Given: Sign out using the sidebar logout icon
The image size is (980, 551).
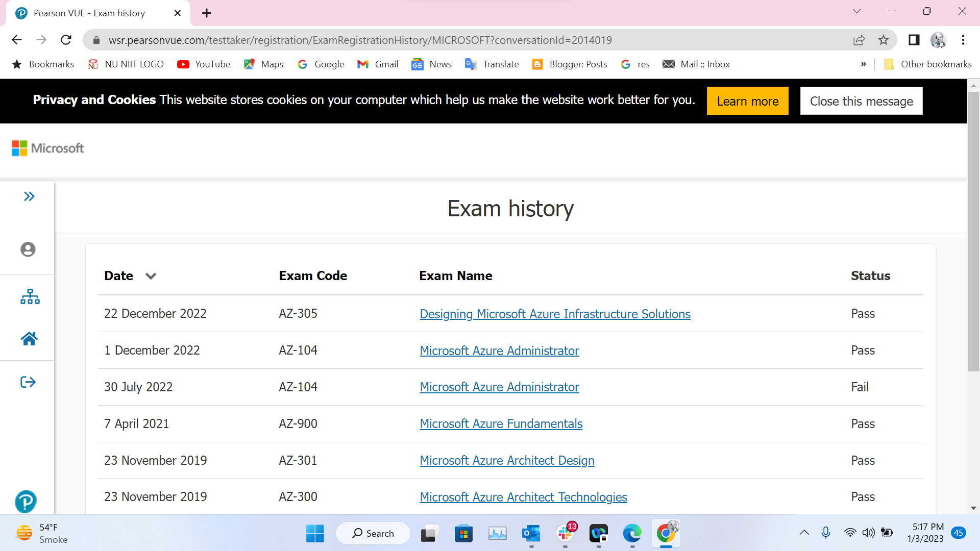Looking at the screenshot, I should tap(28, 382).
